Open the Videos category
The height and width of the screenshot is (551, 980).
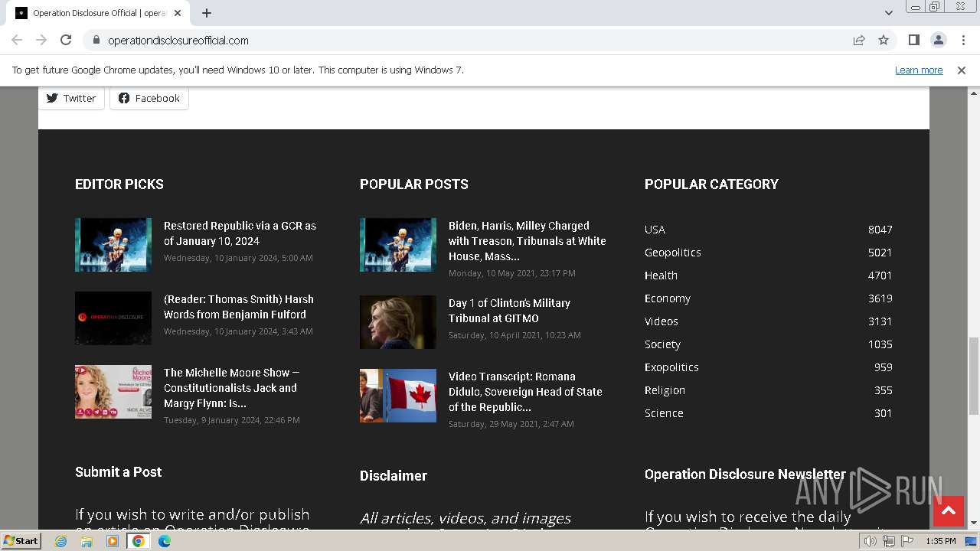[661, 321]
